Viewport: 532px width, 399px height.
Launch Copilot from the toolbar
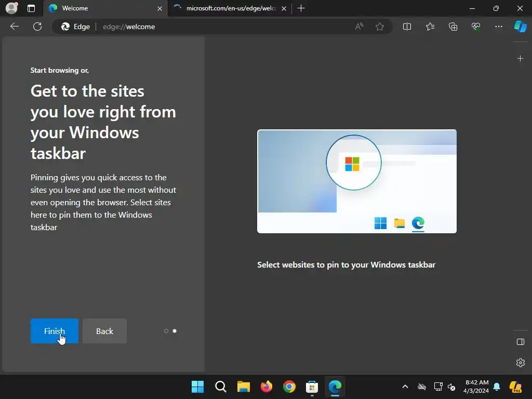520,26
